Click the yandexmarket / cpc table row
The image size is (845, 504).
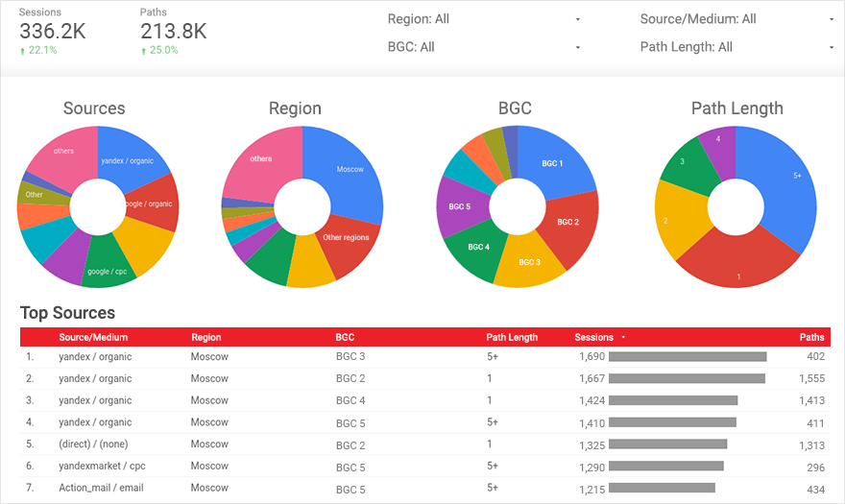point(425,467)
